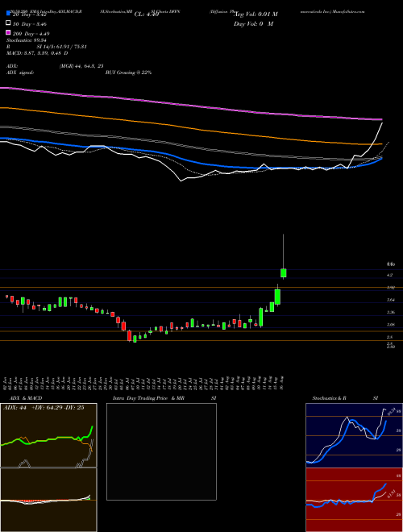Click the RSI 14/3 '61.91 / 73.31' value
The height and width of the screenshot is (532, 403).
click(x=71, y=47)
